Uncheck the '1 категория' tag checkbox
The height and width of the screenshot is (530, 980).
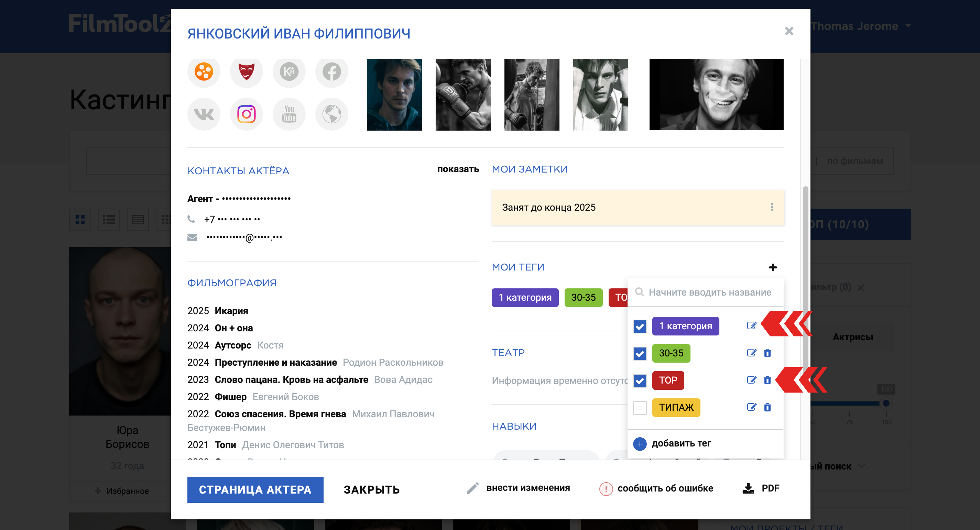pos(640,326)
